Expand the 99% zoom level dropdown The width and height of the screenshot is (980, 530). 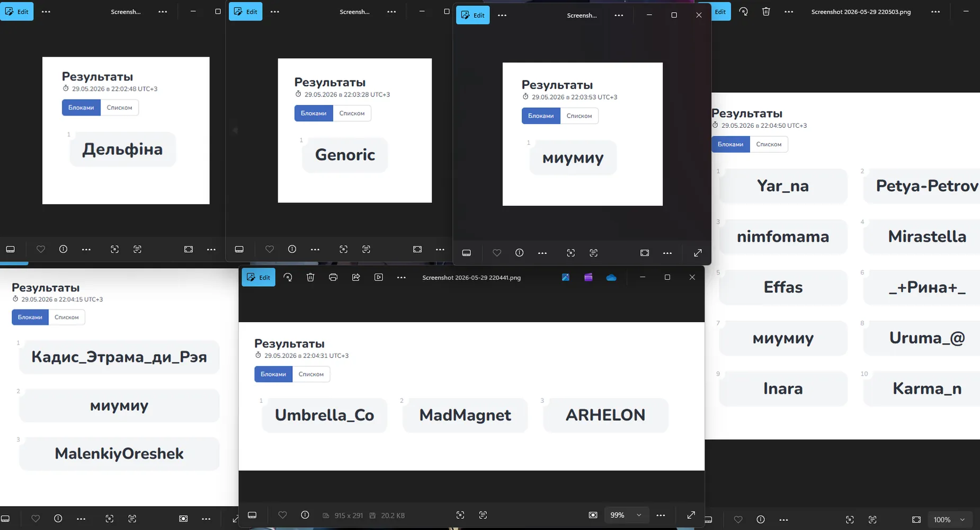pos(639,515)
